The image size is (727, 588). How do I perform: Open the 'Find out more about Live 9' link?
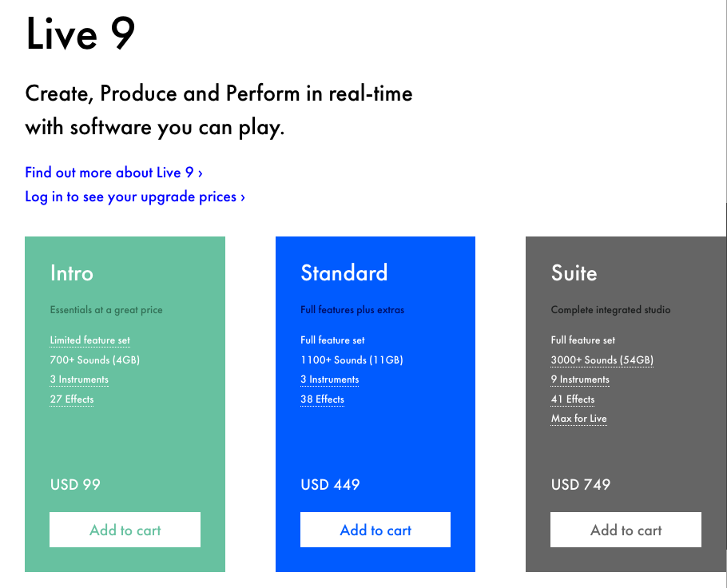coord(113,173)
